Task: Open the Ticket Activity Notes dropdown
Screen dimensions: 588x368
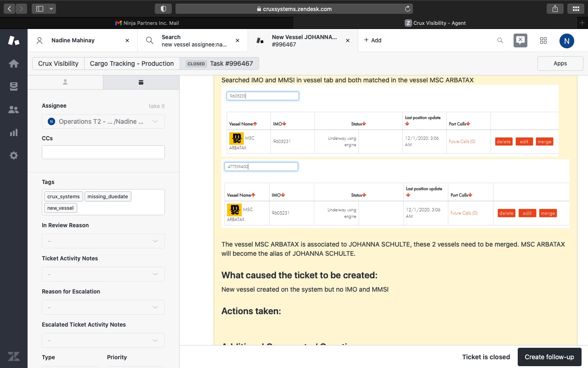Action: (103, 274)
